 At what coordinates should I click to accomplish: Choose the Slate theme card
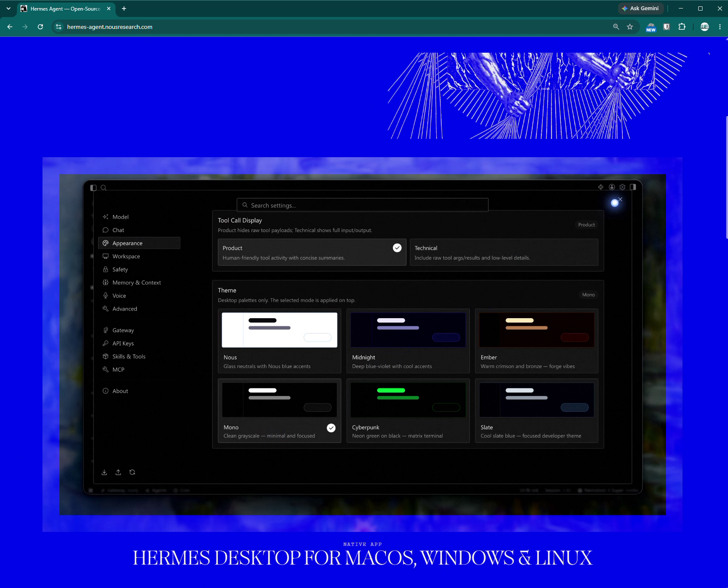click(x=537, y=411)
